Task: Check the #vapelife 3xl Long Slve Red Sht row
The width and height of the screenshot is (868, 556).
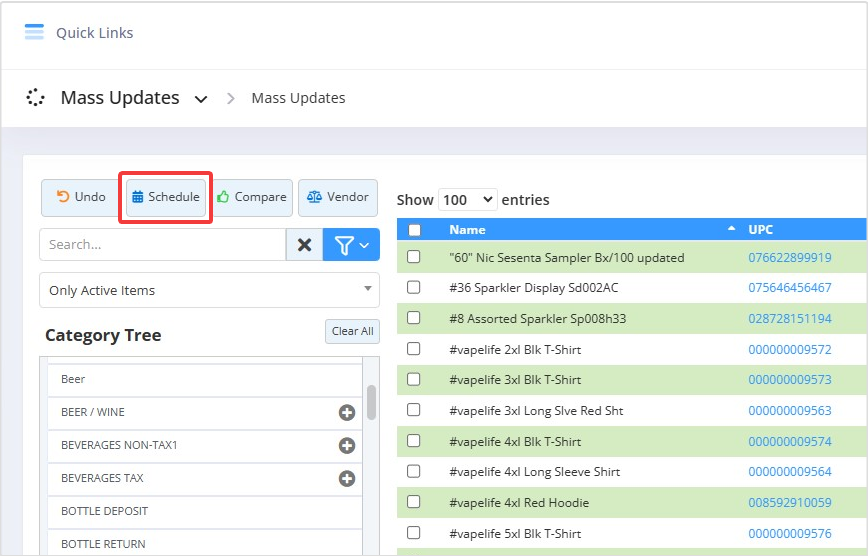Action: pos(414,410)
